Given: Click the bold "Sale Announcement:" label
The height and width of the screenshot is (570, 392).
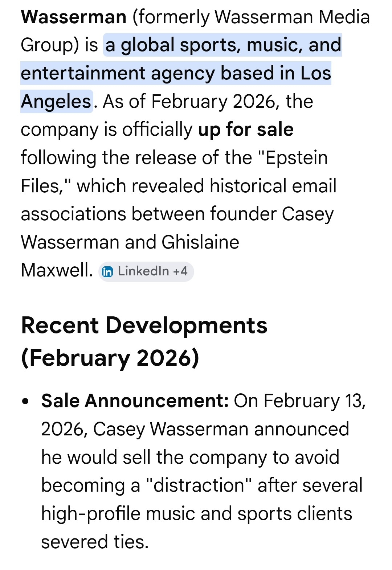Looking at the screenshot, I should point(135,401).
